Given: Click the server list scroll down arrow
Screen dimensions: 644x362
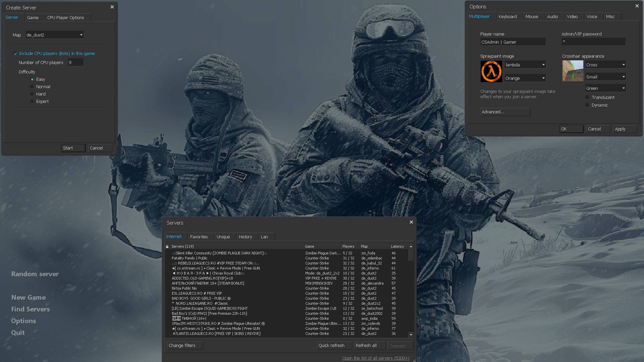Looking at the screenshot, I should pyautogui.click(x=411, y=335).
